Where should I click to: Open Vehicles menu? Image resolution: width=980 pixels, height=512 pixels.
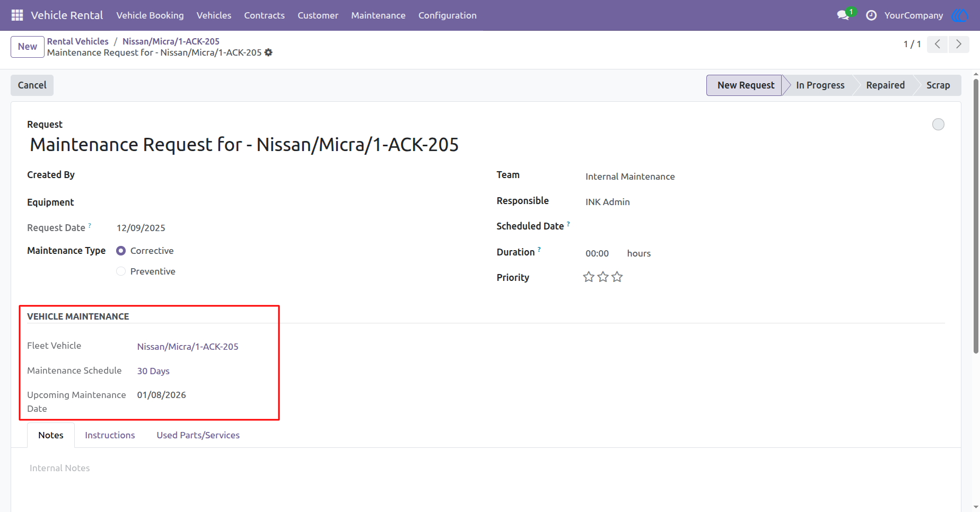[x=214, y=15]
